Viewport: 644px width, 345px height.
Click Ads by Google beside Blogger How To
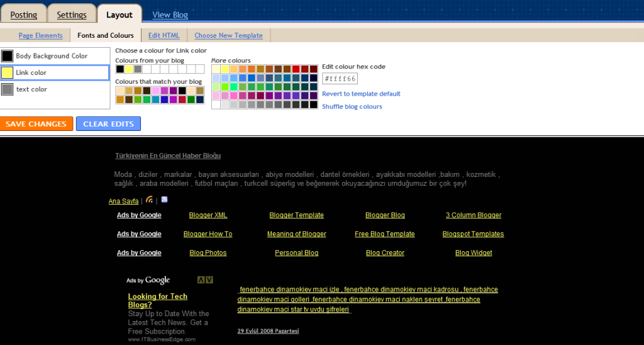[x=139, y=234]
